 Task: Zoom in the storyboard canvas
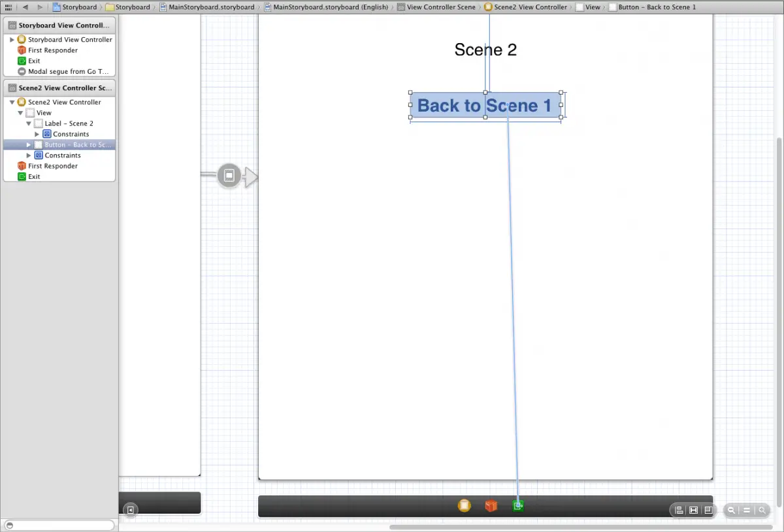click(762, 510)
